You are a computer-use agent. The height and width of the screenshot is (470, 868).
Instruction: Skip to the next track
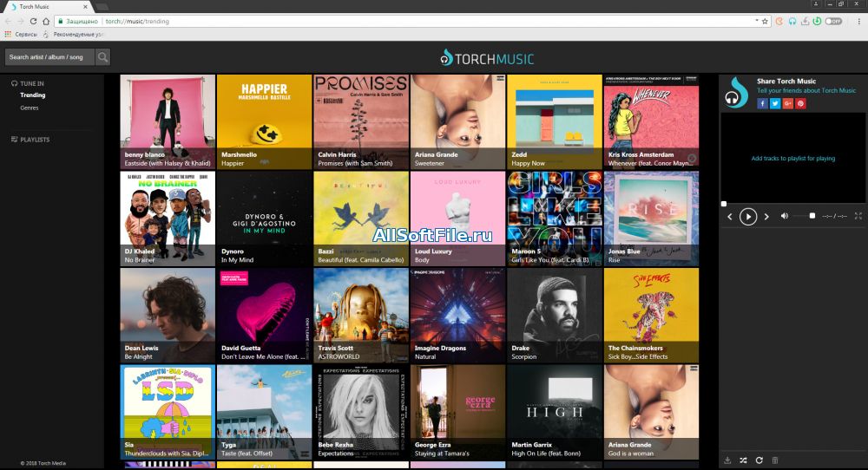(x=766, y=217)
